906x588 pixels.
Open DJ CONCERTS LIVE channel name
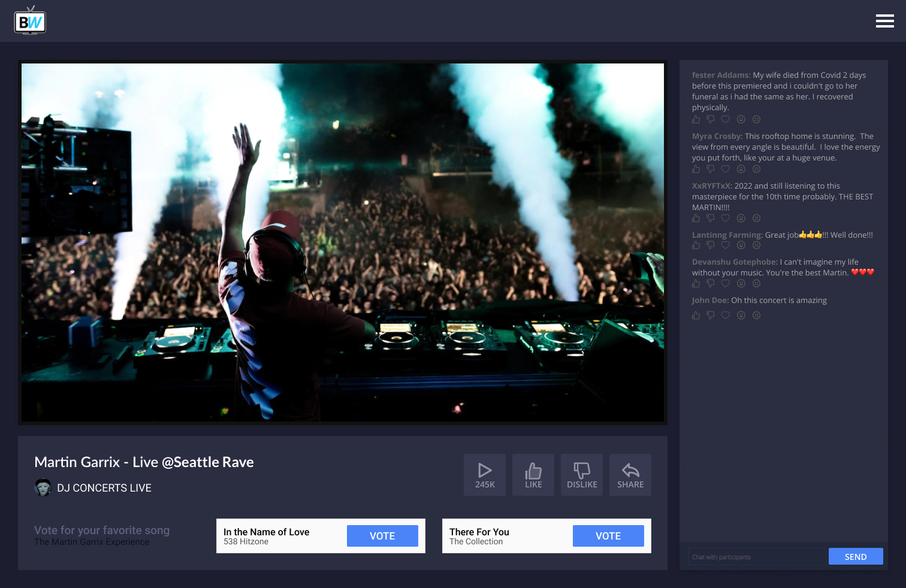(104, 488)
